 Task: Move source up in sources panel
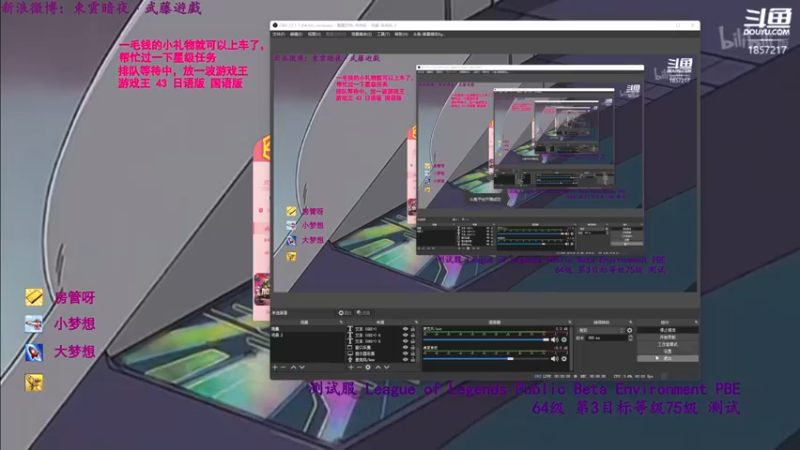coord(378,367)
